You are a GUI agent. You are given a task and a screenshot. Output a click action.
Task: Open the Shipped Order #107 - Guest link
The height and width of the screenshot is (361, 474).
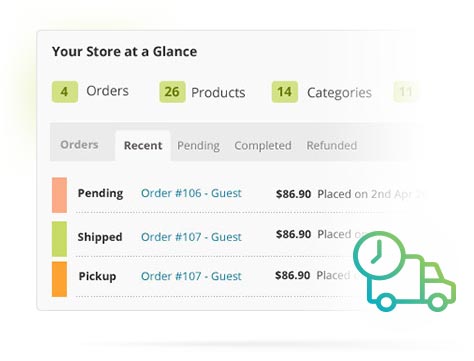(x=191, y=237)
